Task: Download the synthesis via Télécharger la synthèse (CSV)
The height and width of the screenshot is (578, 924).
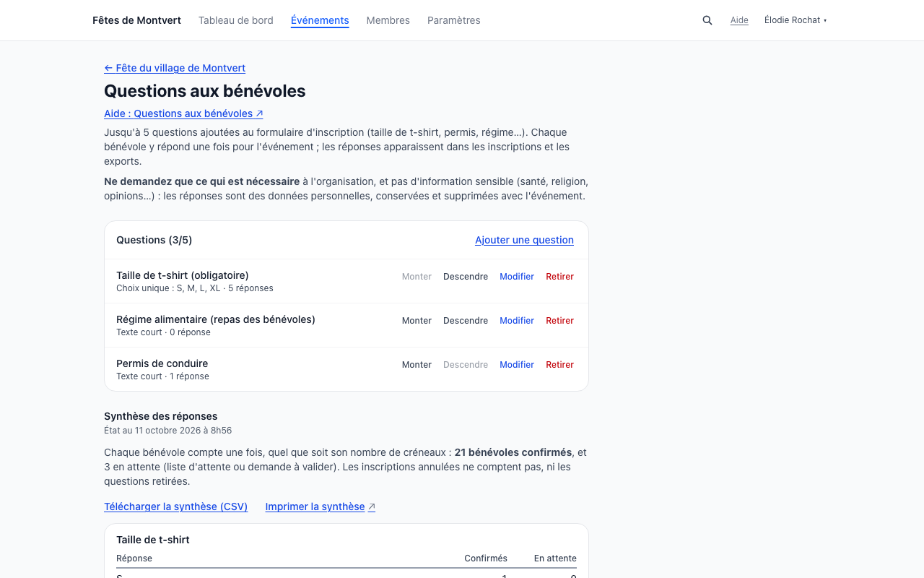Action: click(x=175, y=506)
